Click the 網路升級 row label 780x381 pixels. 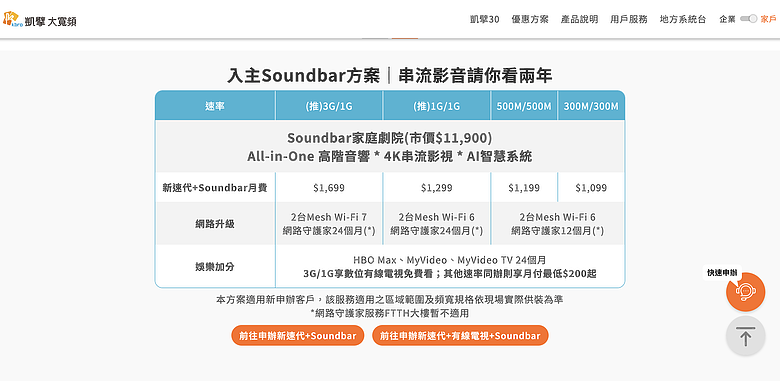pos(215,224)
